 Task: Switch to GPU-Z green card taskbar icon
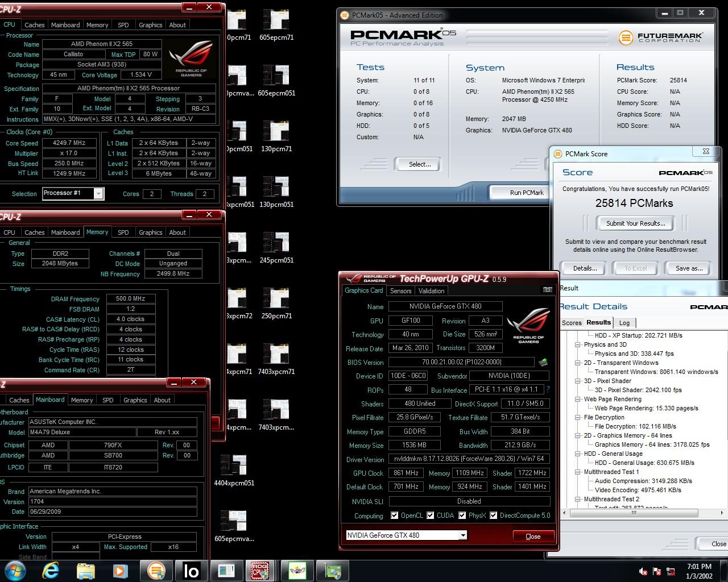tap(332, 570)
